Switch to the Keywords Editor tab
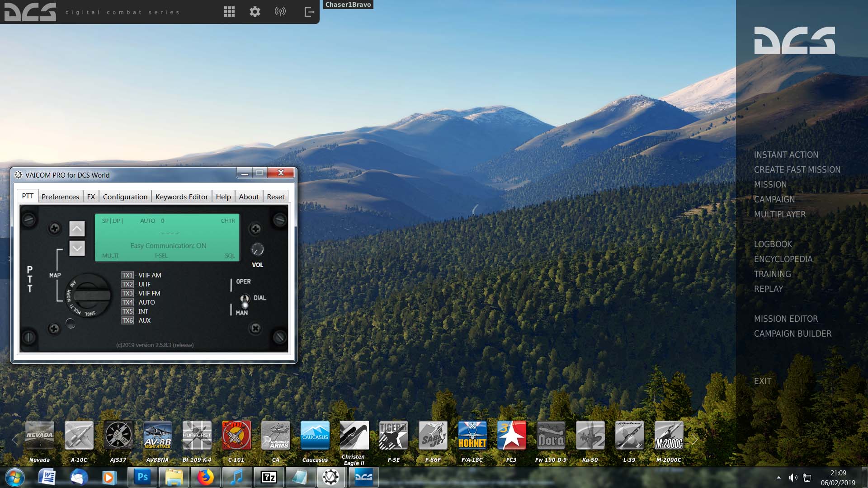868x488 pixels. click(x=182, y=197)
